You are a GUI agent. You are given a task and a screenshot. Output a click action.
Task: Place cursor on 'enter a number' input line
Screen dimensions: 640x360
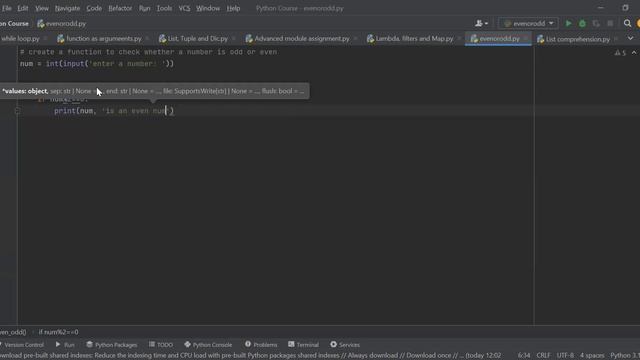(x=97, y=64)
